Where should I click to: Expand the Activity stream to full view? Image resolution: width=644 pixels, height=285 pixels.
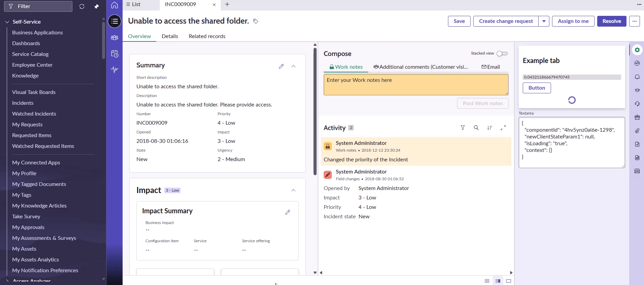(x=503, y=128)
